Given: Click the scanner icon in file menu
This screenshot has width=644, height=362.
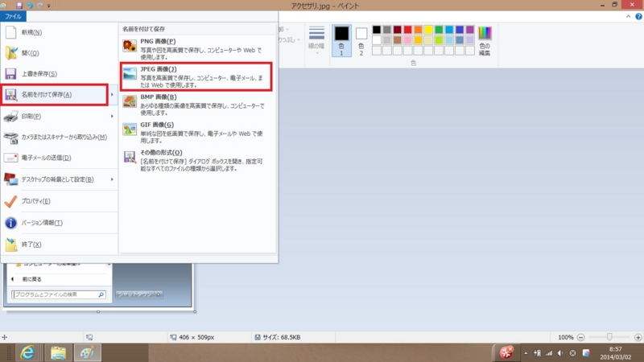Looking at the screenshot, I should pos(10,138).
